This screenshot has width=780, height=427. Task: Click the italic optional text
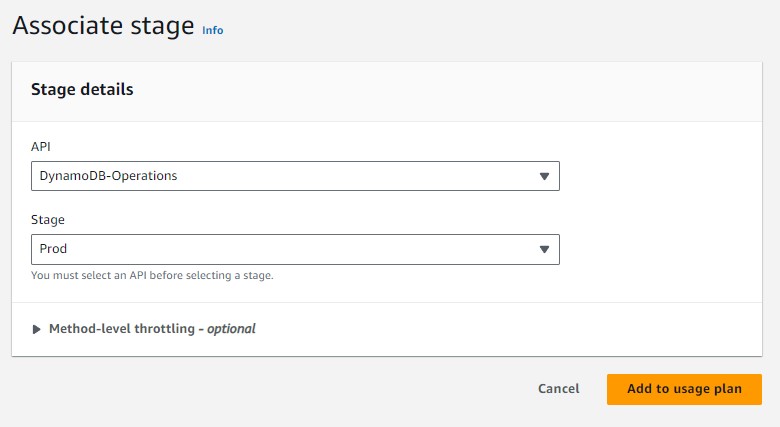tap(231, 329)
